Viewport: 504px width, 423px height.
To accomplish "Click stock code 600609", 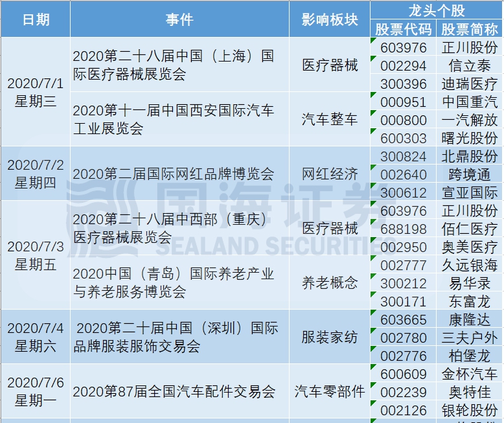I will click(x=404, y=374).
